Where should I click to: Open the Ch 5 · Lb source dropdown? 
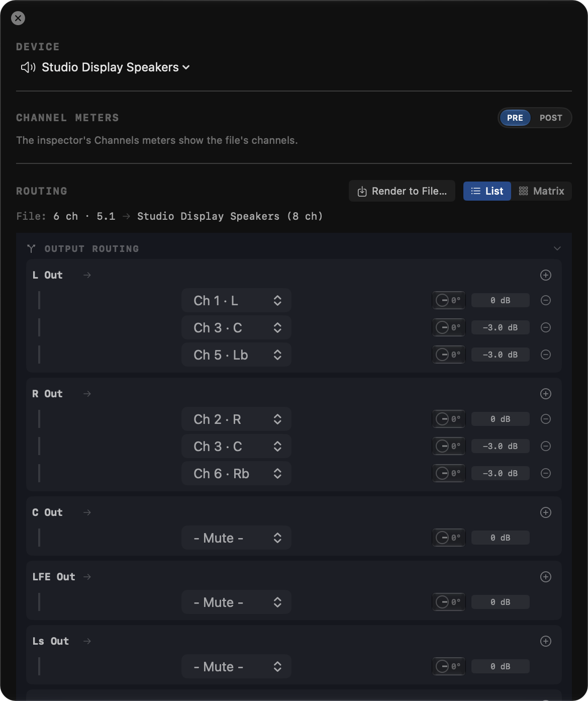coord(236,355)
